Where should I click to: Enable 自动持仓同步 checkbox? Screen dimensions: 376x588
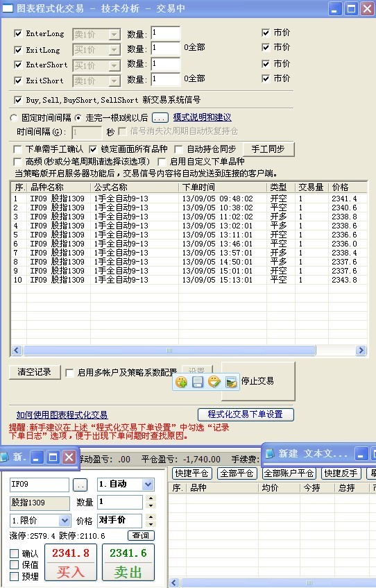coord(179,149)
